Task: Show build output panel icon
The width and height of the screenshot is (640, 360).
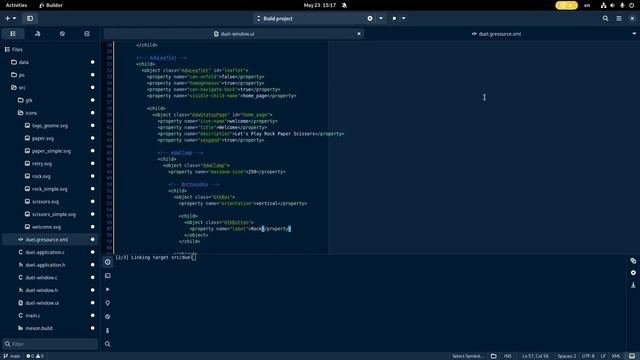Action: point(108,262)
